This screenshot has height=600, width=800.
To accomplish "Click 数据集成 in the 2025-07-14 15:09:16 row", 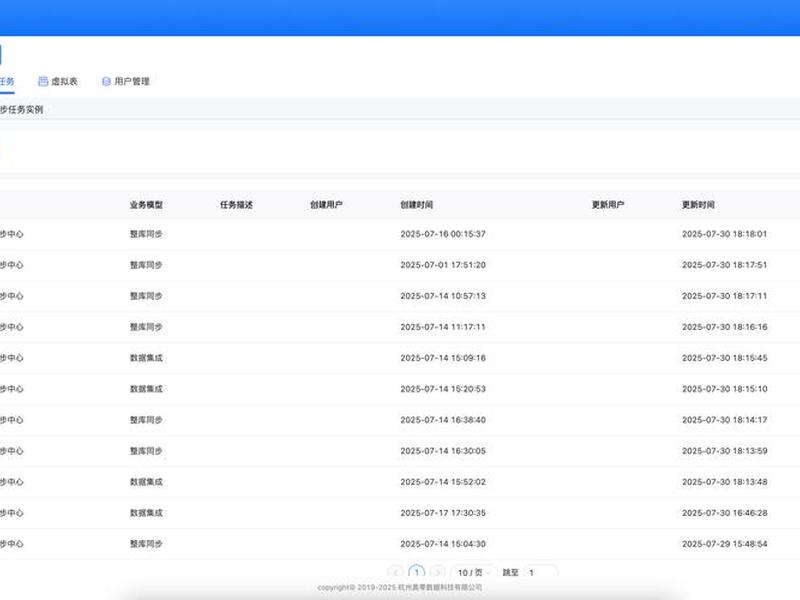I will point(146,358).
